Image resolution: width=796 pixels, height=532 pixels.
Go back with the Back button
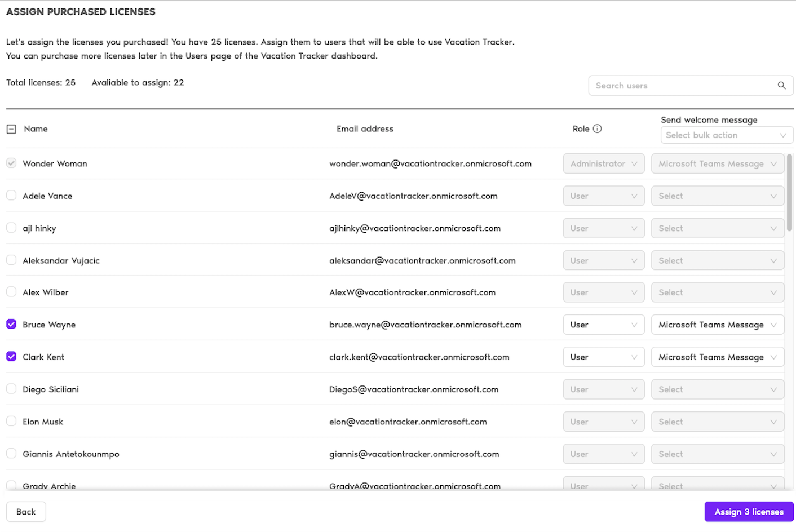pyautogui.click(x=26, y=512)
